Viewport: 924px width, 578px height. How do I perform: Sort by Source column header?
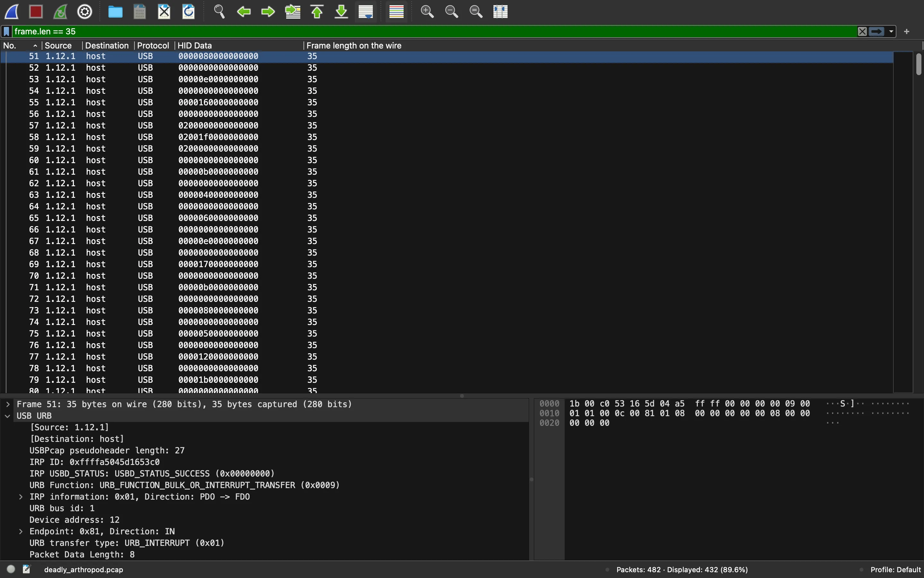pos(62,46)
